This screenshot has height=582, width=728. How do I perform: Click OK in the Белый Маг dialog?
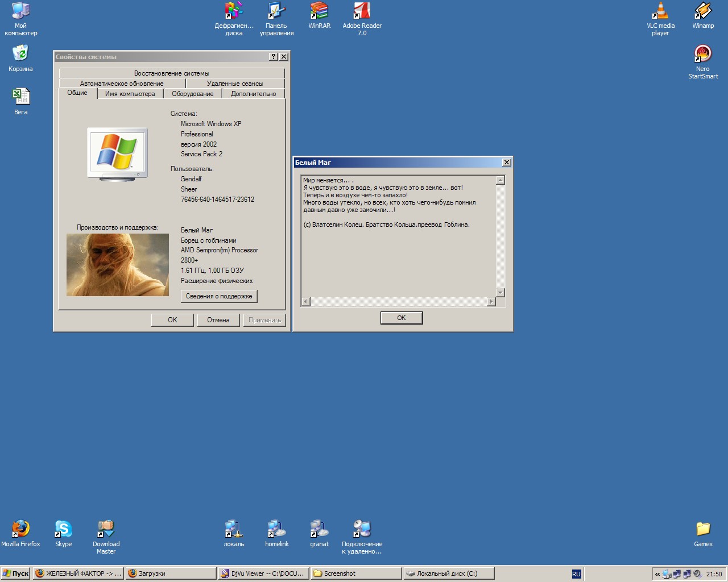(402, 318)
